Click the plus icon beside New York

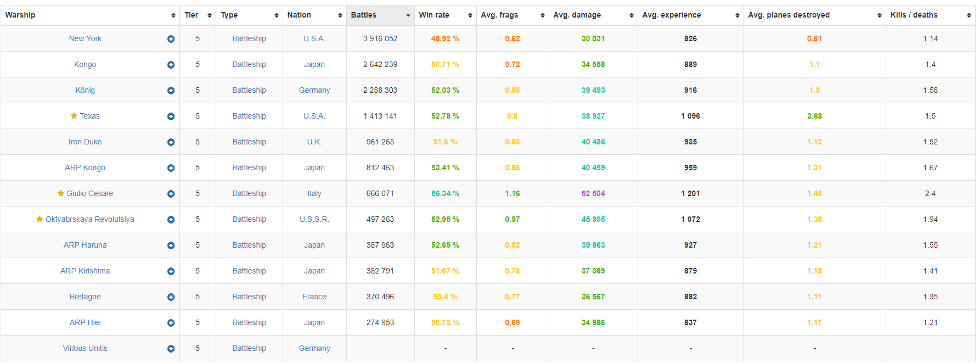click(x=171, y=39)
